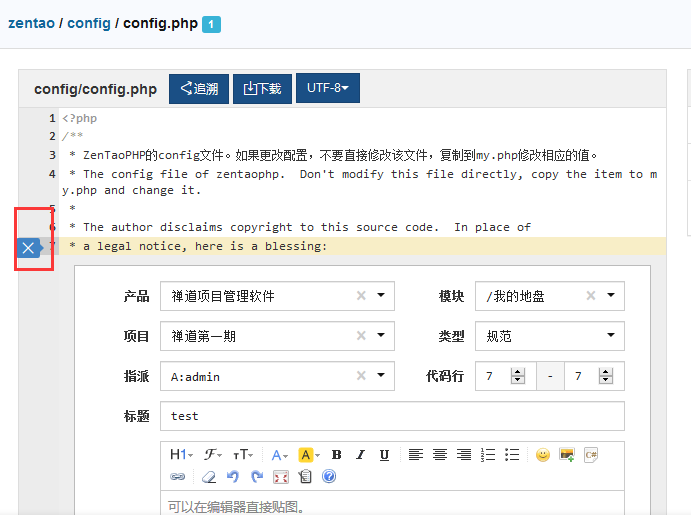Insert bulleted list
This screenshot has height=515, width=691.
512,455
